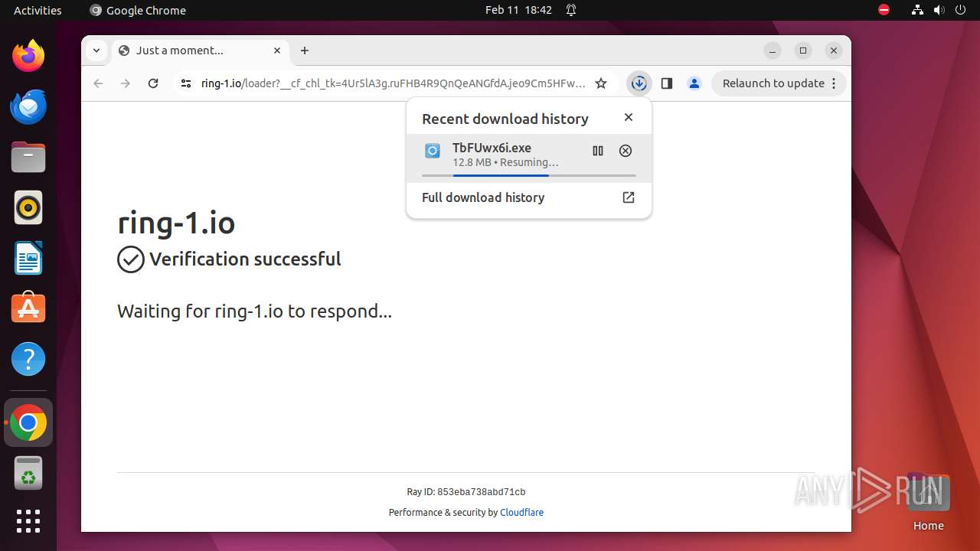Screen dimensions: 980x551
Task: Click Google Chrome icon in dock
Action: (28, 422)
